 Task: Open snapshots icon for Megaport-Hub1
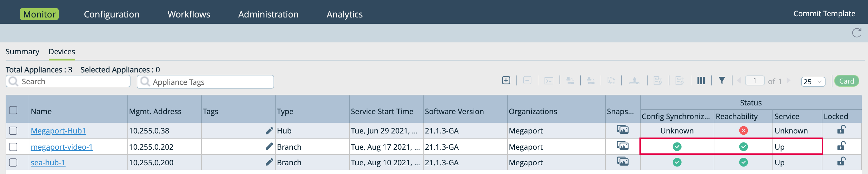pos(622,130)
